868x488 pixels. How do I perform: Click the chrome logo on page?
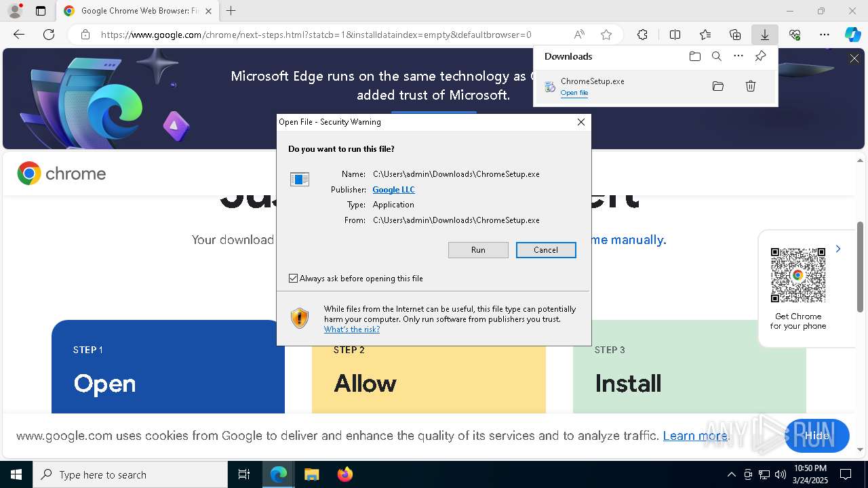(x=62, y=174)
